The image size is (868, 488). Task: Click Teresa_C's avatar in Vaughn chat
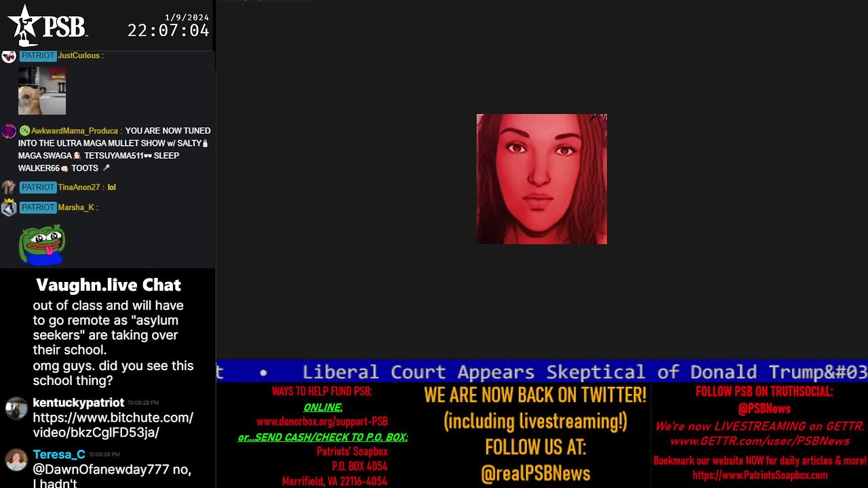pyautogui.click(x=16, y=460)
